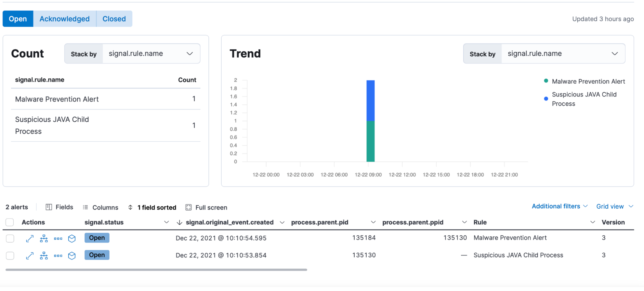644x291 pixels.
Task: Toggle Malware Prevention Alert legend item
Action: tap(584, 81)
